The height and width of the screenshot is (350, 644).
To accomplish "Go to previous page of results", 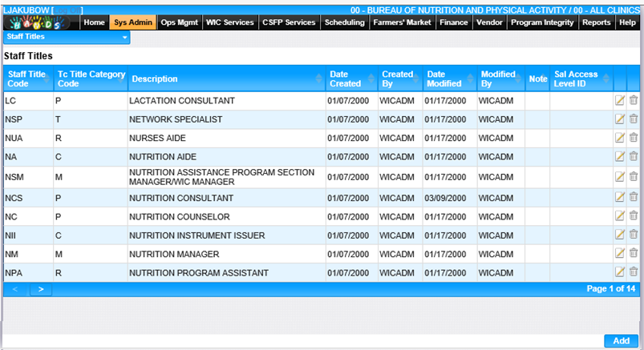I will pyautogui.click(x=15, y=289).
